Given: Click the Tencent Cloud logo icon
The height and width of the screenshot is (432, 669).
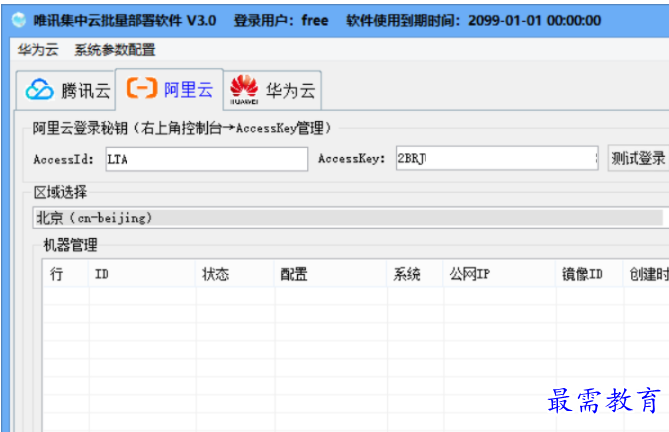Looking at the screenshot, I should [x=39, y=90].
